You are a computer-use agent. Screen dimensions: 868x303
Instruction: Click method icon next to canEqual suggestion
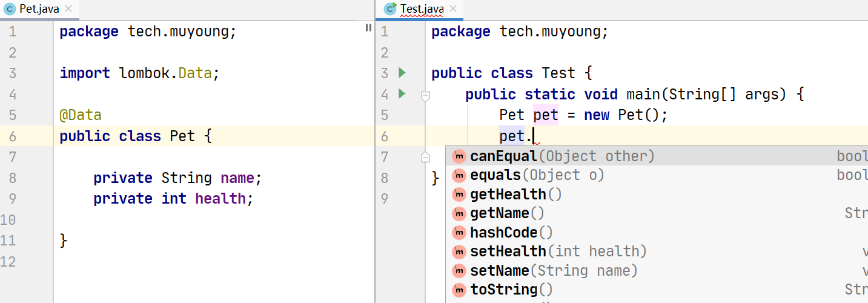pos(460,156)
